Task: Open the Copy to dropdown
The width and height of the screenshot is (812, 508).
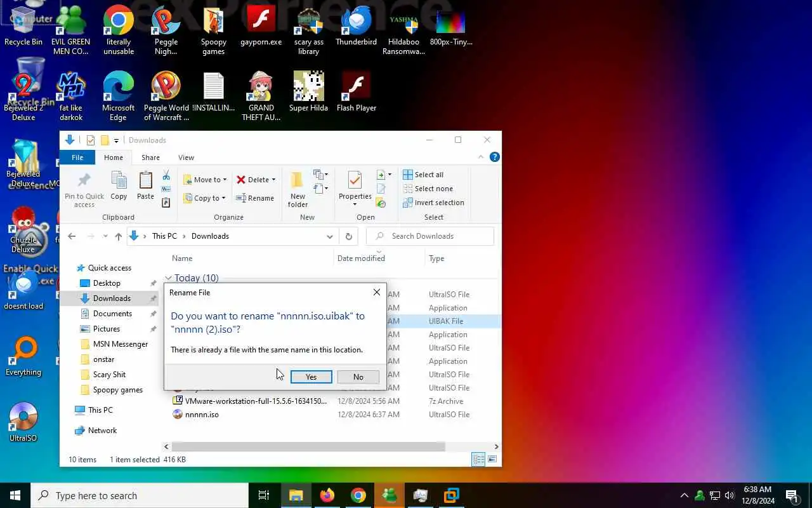Action: click(205, 198)
